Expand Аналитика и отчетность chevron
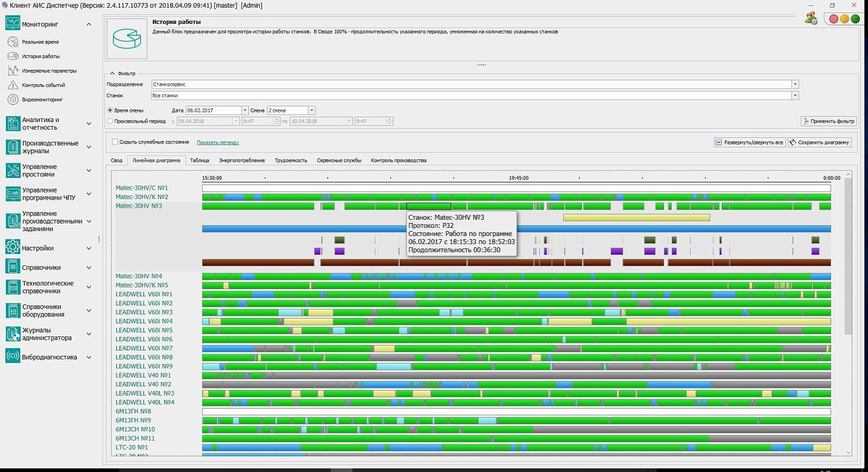This screenshot has height=472, width=868. pos(89,124)
